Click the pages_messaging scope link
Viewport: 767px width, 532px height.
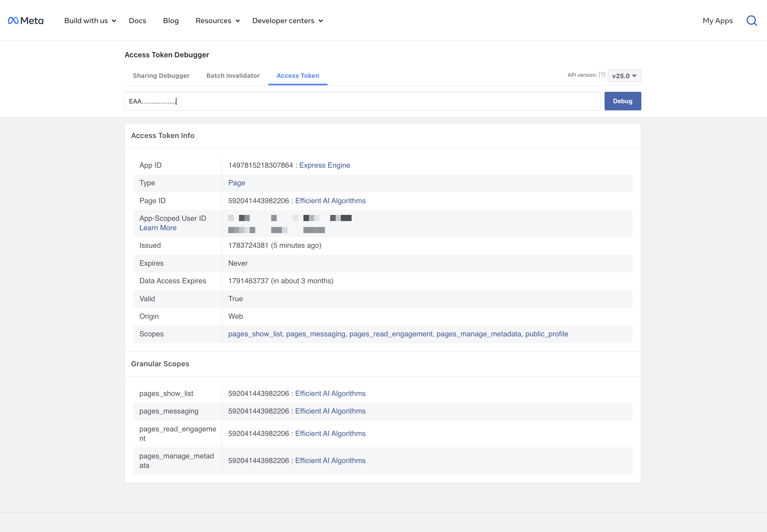[315, 334]
